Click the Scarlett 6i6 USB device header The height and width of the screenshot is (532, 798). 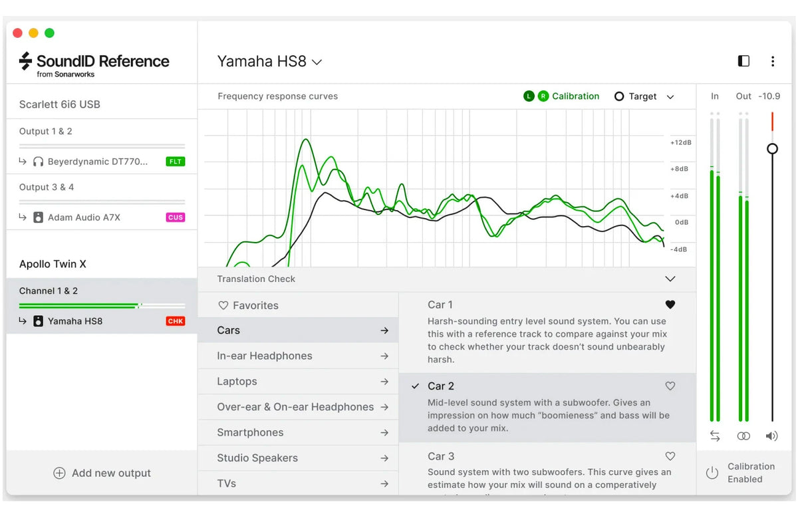coord(60,104)
